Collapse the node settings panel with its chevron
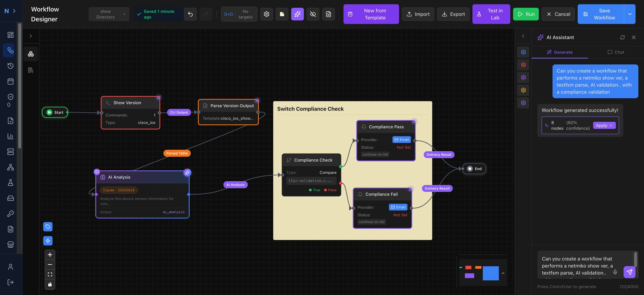The width and height of the screenshot is (644, 295). (x=523, y=36)
